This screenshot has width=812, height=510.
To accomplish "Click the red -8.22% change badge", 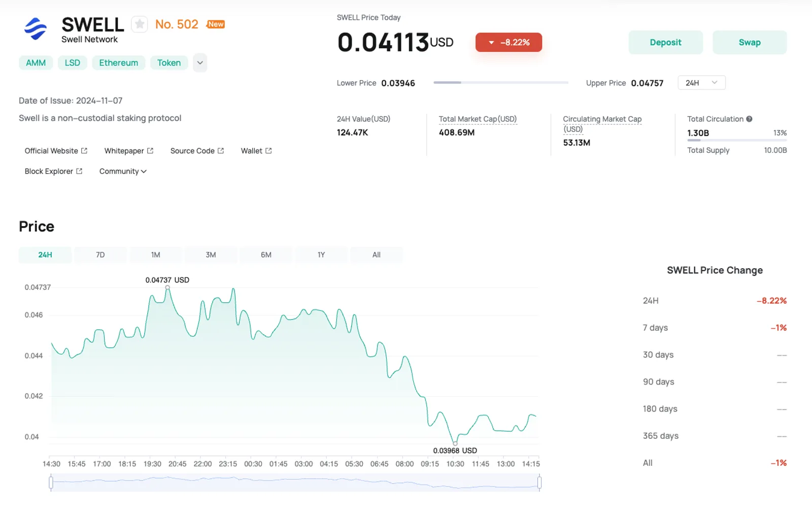I will click(509, 42).
